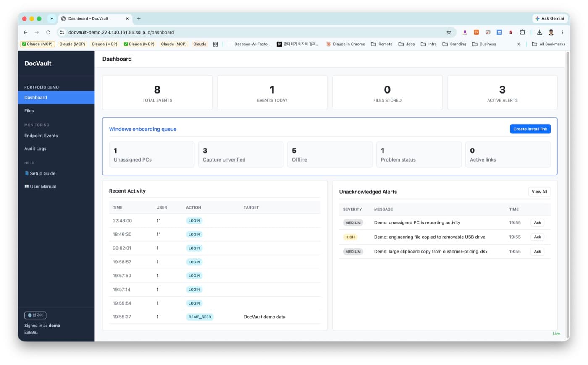Screen dimensions: 588x365
Task: Open the Business bookmarks folder
Action: click(x=484, y=44)
